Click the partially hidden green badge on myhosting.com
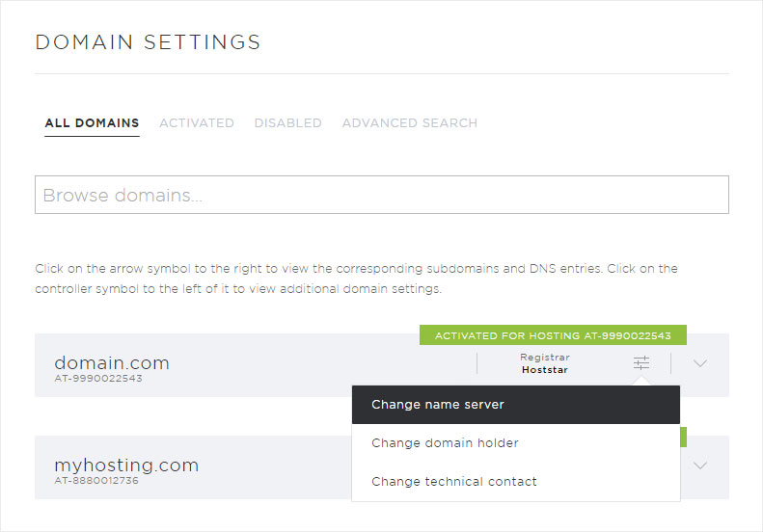The height and width of the screenshot is (532, 763). point(683,438)
